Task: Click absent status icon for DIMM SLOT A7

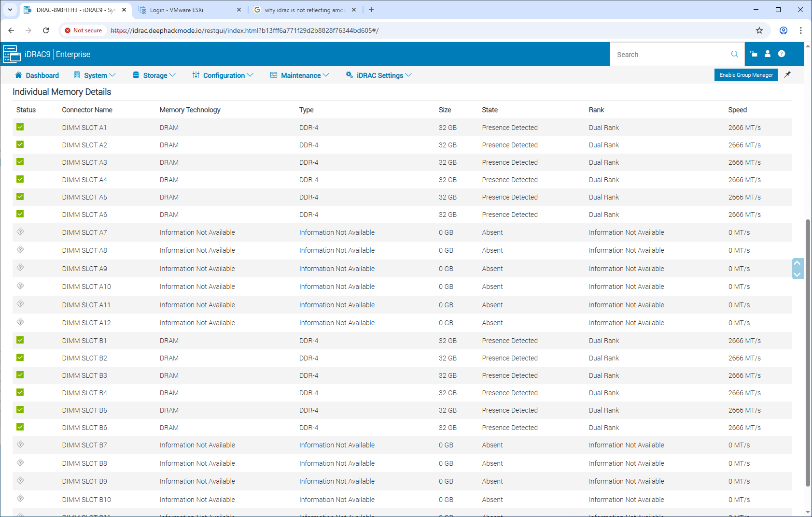Action: point(20,232)
